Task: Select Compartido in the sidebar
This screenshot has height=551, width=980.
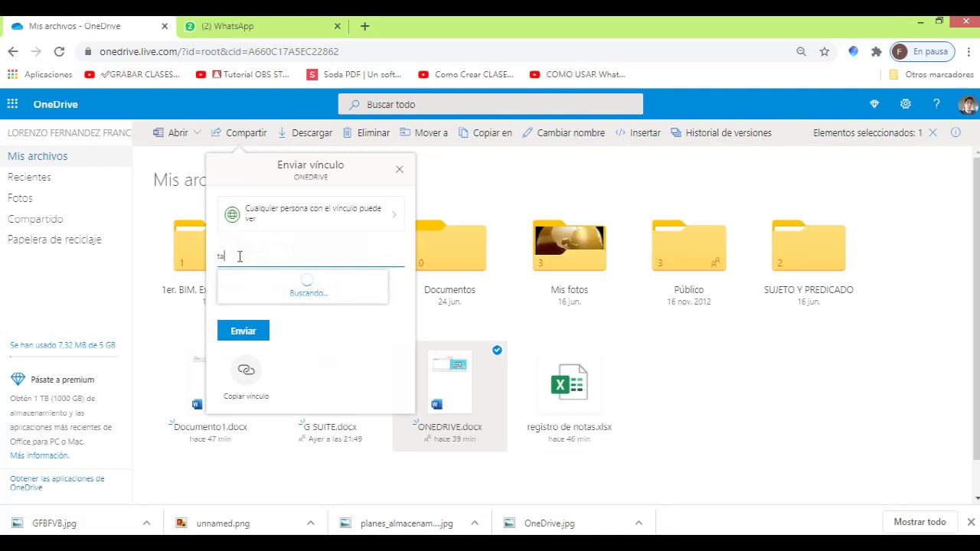Action: (35, 219)
